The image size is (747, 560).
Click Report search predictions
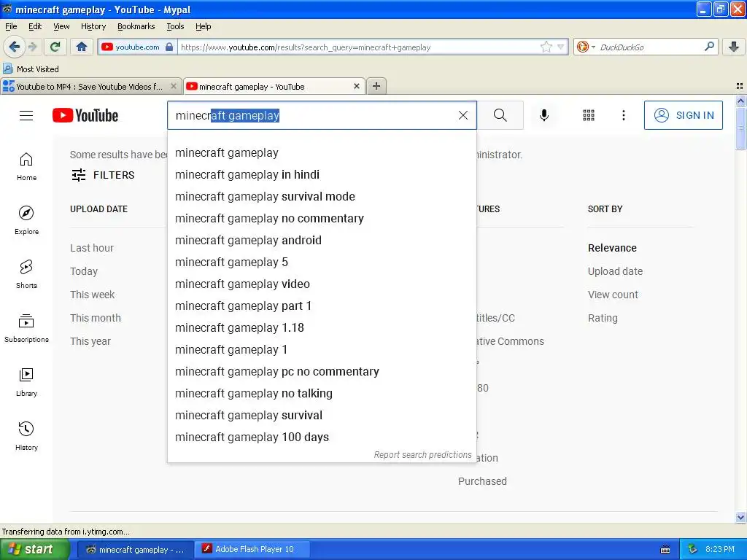(422, 455)
